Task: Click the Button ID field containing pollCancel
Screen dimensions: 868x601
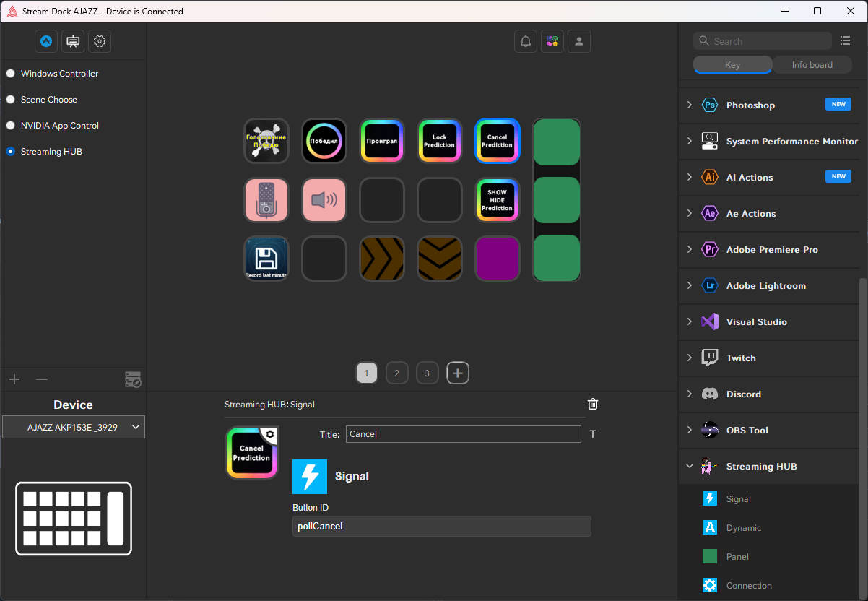Action: [442, 527]
